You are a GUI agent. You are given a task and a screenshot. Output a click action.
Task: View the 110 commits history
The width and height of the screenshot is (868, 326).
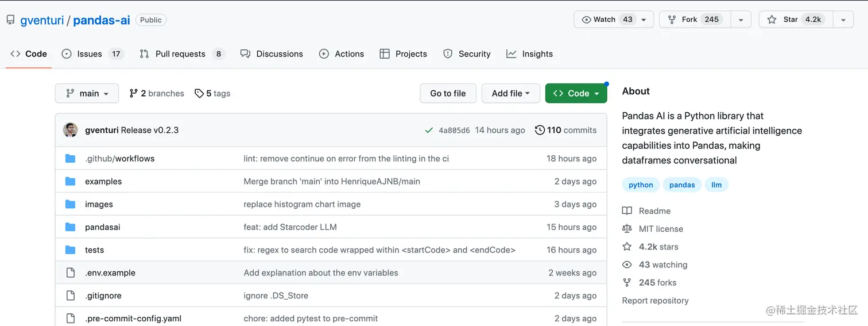[x=565, y=130]
